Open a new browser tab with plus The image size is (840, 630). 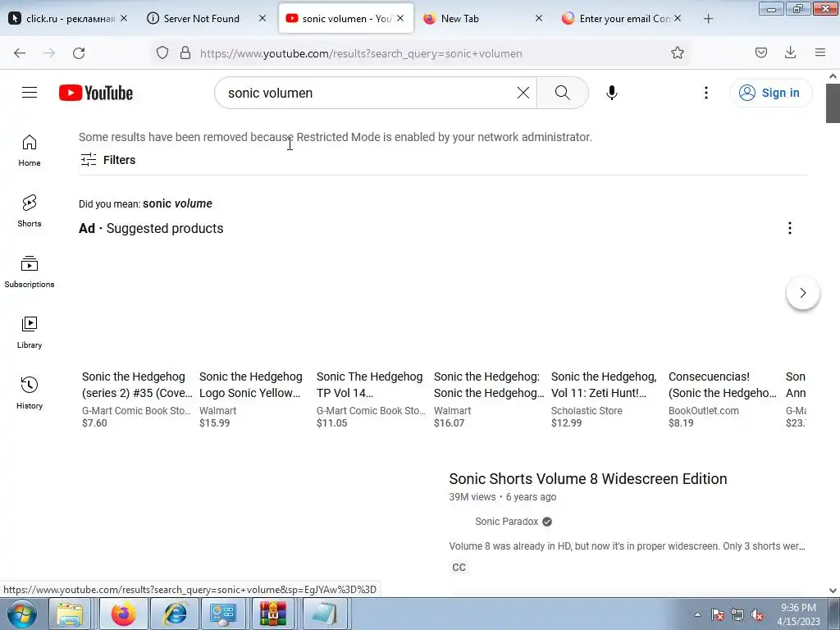708,19
